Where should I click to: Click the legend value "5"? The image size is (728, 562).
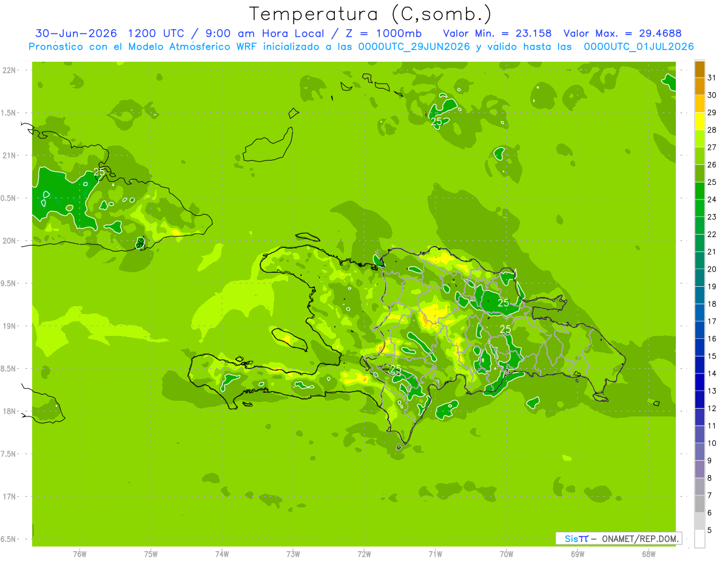pos(710,530)
